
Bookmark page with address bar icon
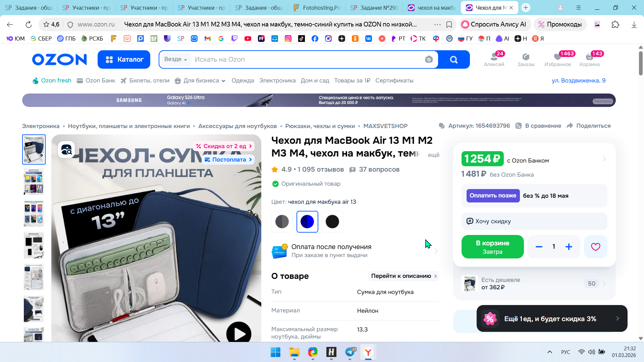click(449, 24)
